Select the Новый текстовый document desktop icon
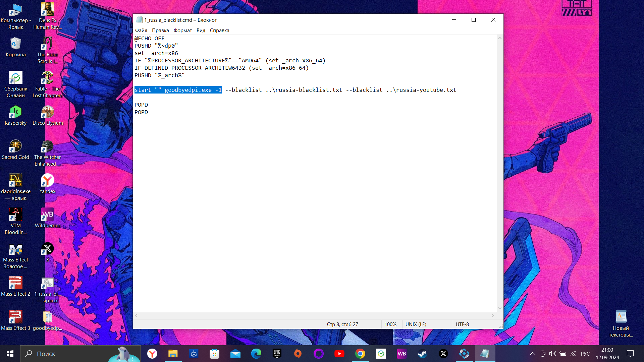644x362 pixels. click(x=621, y=324)
